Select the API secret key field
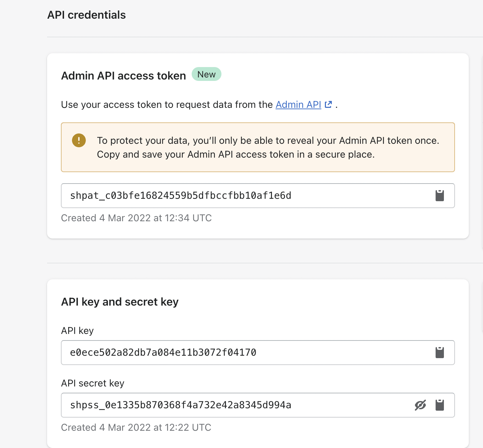This screenshot has width=483, height=448. [258, 405]
